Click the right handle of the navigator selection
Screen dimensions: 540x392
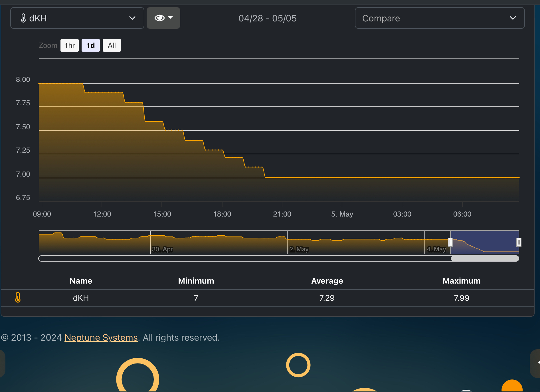click(519, 242)
